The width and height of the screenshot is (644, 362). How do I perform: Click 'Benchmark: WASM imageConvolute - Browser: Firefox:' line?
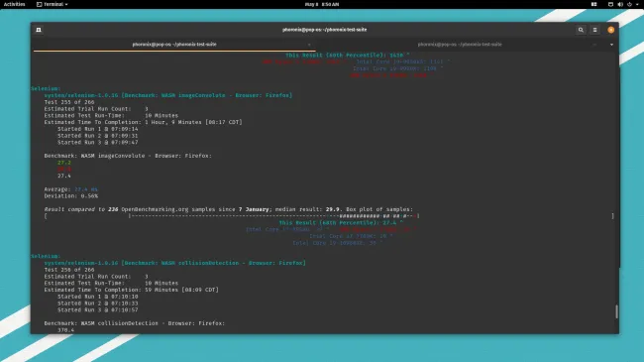click(x=128, y=156)
